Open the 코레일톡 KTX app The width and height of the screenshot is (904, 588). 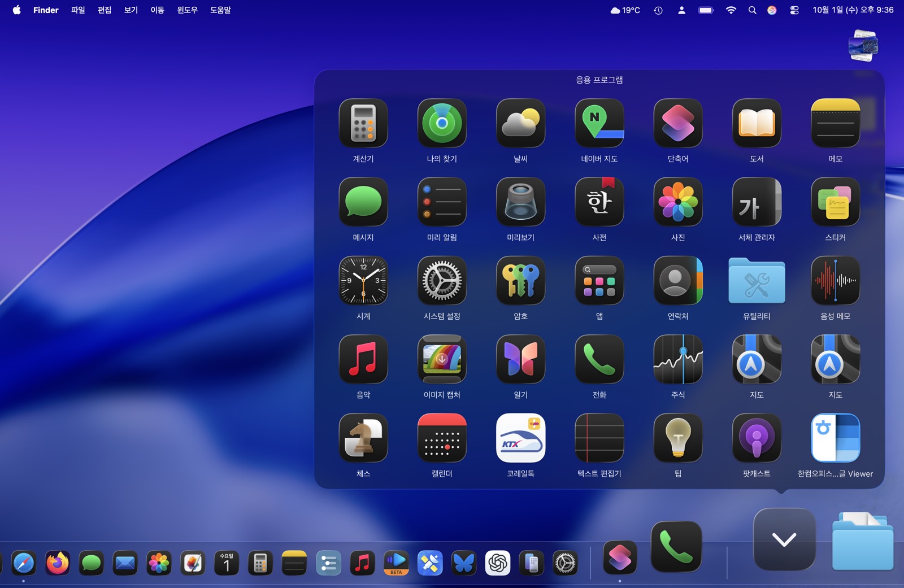[x=520, y=438]
